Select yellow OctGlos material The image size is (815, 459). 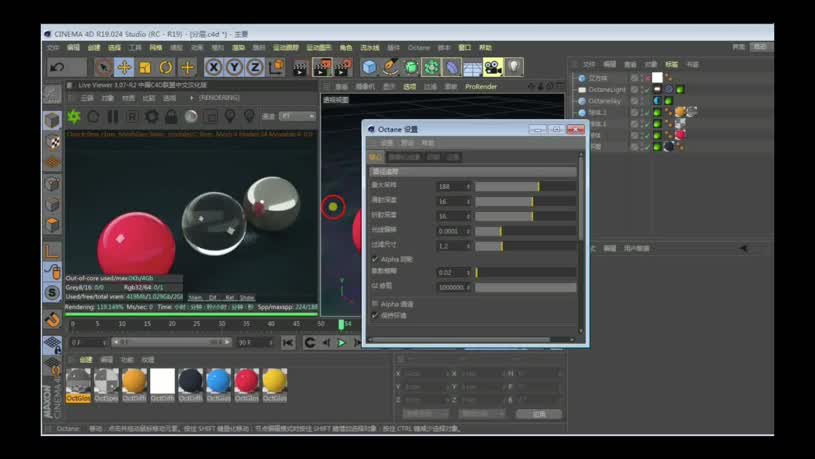pyautogui.click(x=274, y=385)
